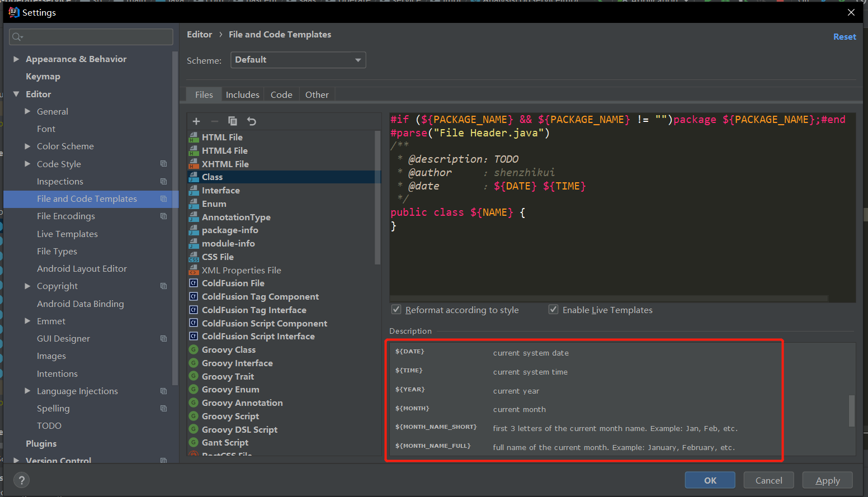Click the Apply button

(828, 480)
